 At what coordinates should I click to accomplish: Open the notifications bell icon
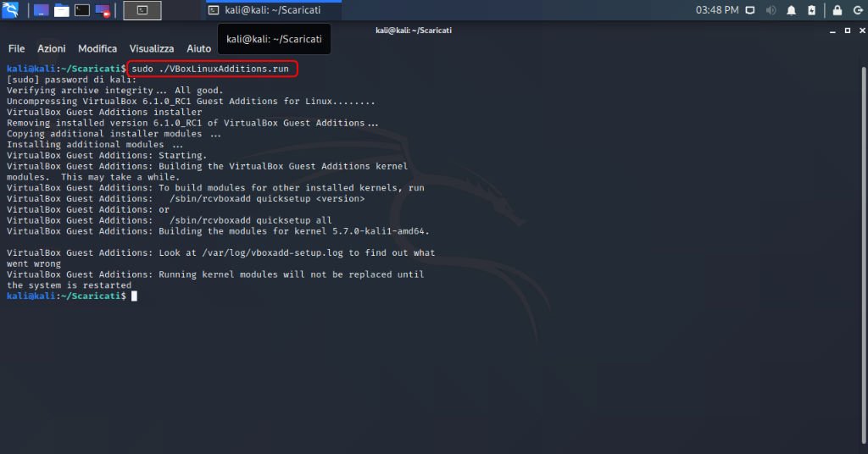(x=791, y=10)
